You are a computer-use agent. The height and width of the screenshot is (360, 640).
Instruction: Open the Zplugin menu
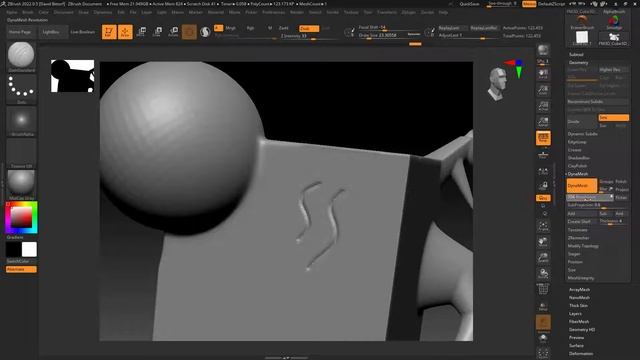[409, 12]
